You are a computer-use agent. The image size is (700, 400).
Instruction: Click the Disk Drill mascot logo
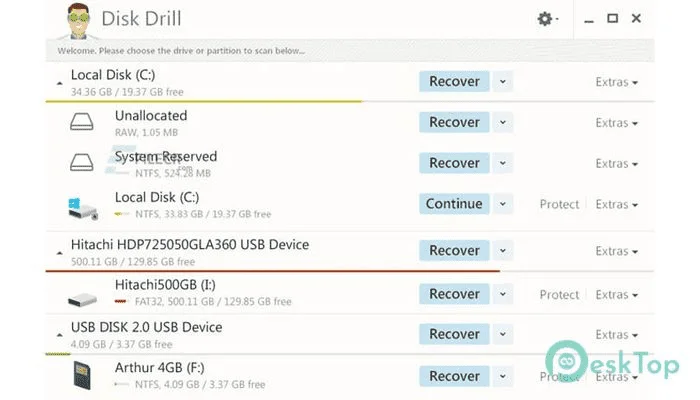[x=79, y=21]
